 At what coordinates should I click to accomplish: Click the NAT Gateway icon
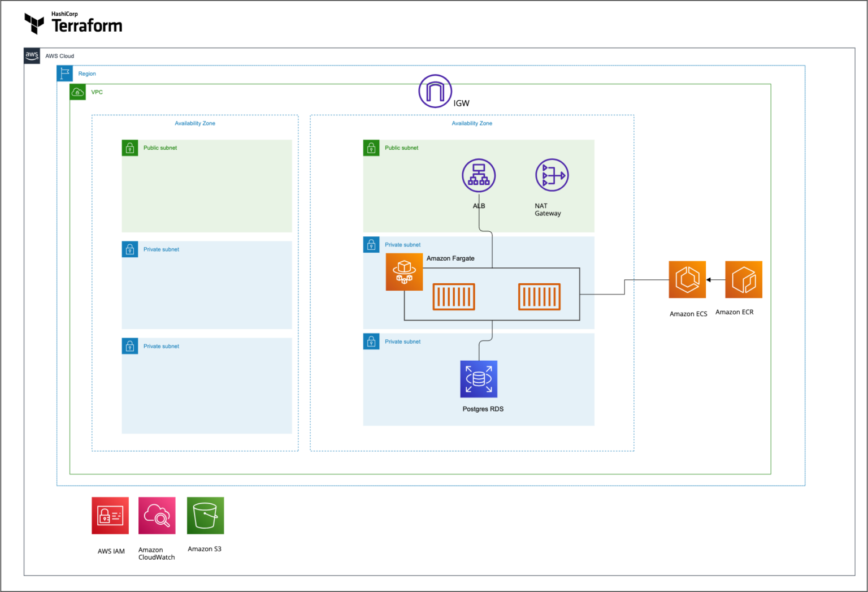(552, 175)
